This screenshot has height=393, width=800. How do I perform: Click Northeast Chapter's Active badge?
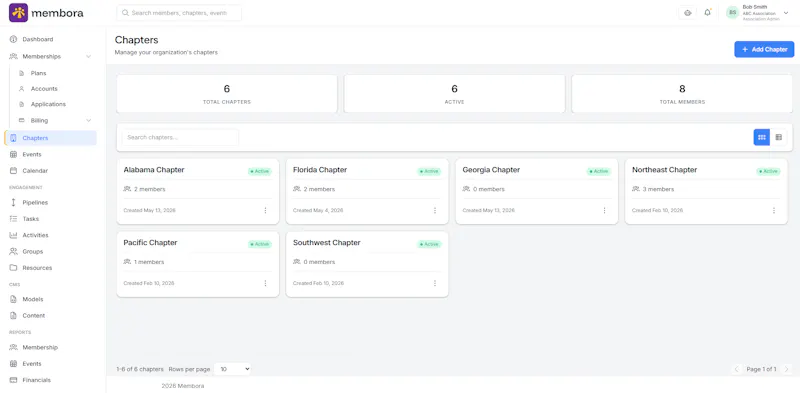pyautogui.click(x=768, y=171)
